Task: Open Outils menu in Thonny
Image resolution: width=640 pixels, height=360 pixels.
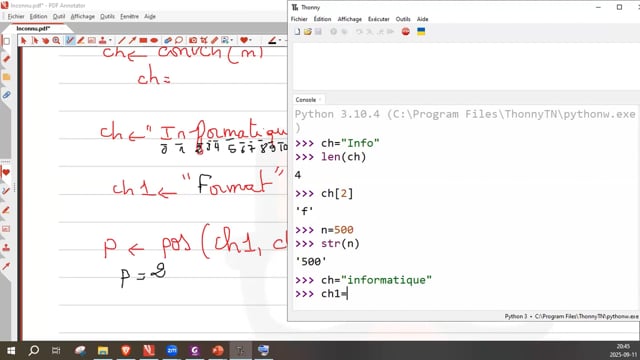Action: (403, 19)
